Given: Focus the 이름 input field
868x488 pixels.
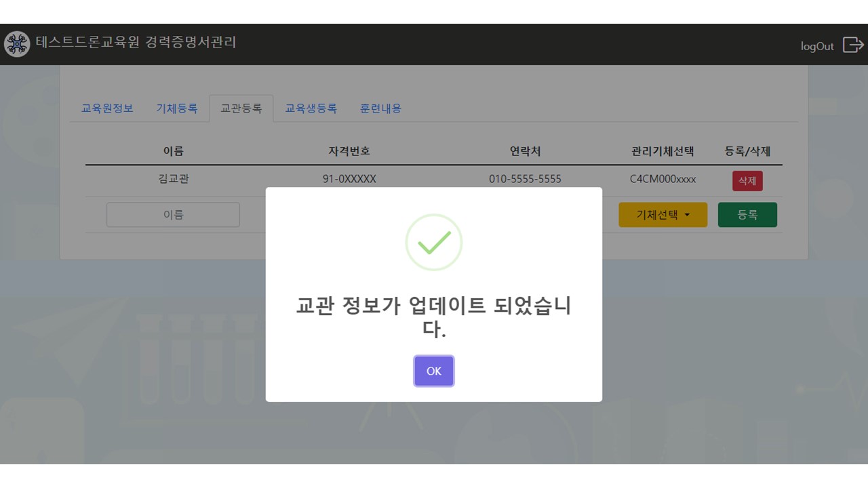Looking at the screenshot, I should click(173, 215).
